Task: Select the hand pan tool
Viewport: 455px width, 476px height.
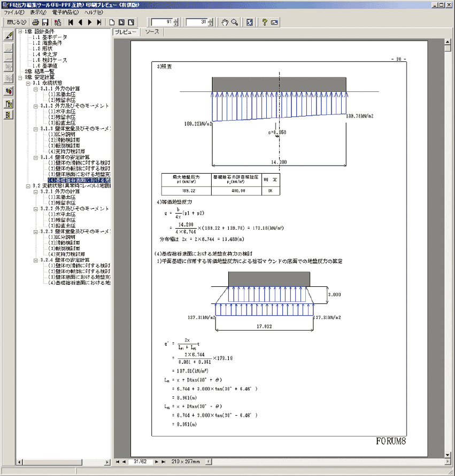Action: pyautogui.click(x=225, y=22)
